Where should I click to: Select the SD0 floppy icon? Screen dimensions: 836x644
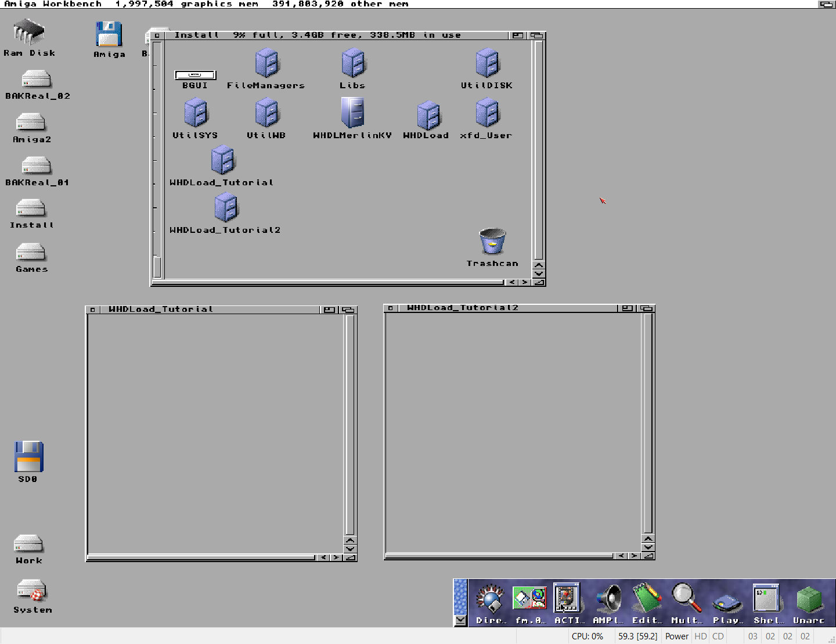coord(28,456)
